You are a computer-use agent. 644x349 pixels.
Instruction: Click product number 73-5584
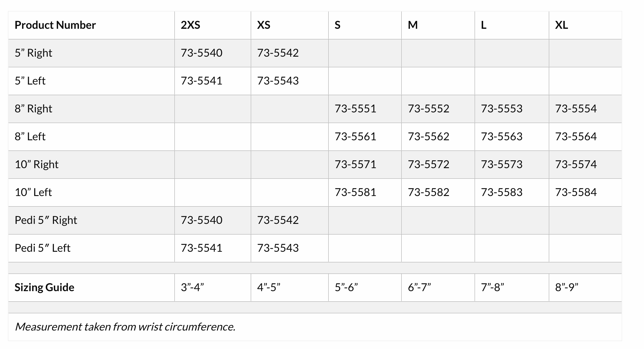click(576, 192)
